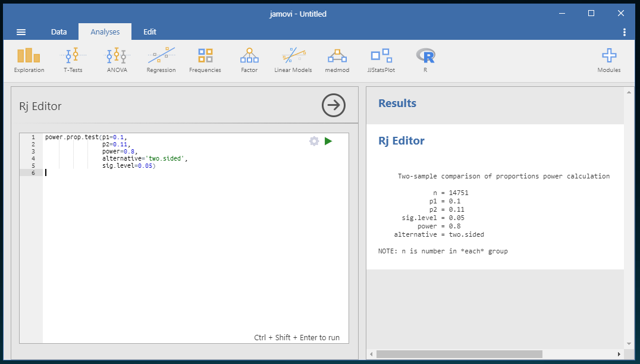Open the Exploration analysis menu
The width and height of the screenshot is (640, 364).
tap(29, 61)
